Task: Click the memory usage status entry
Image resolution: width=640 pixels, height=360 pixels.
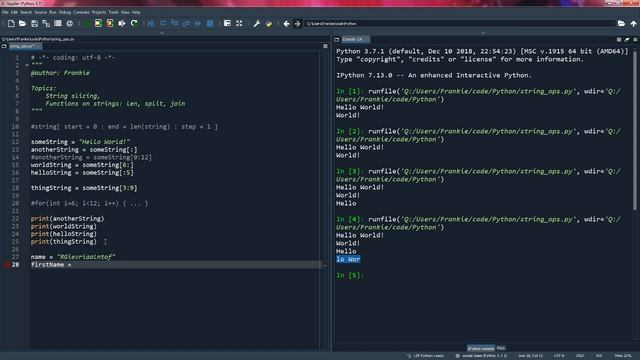Action: (623, 356)
